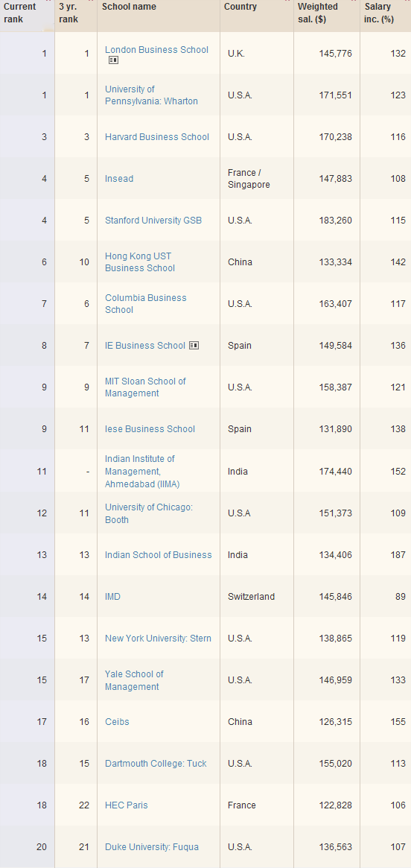Open University of Pennsylvania: Wharton link
The image size is (411, 868).
[x=151, y=95]
